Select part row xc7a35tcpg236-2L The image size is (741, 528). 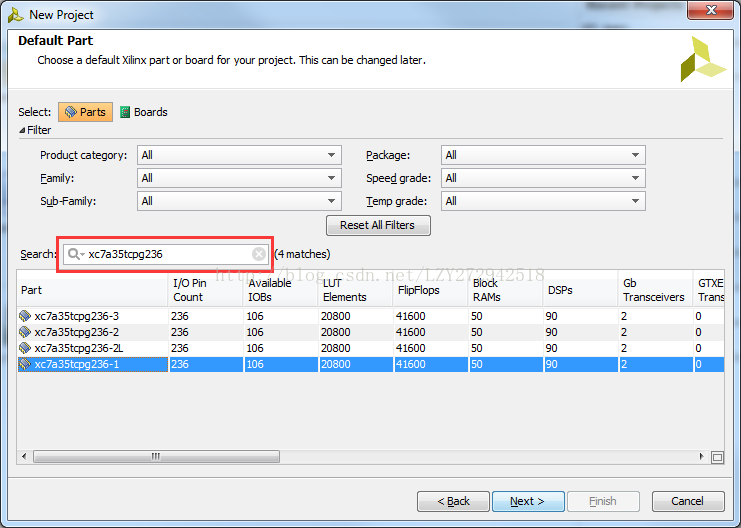(370, 348)
